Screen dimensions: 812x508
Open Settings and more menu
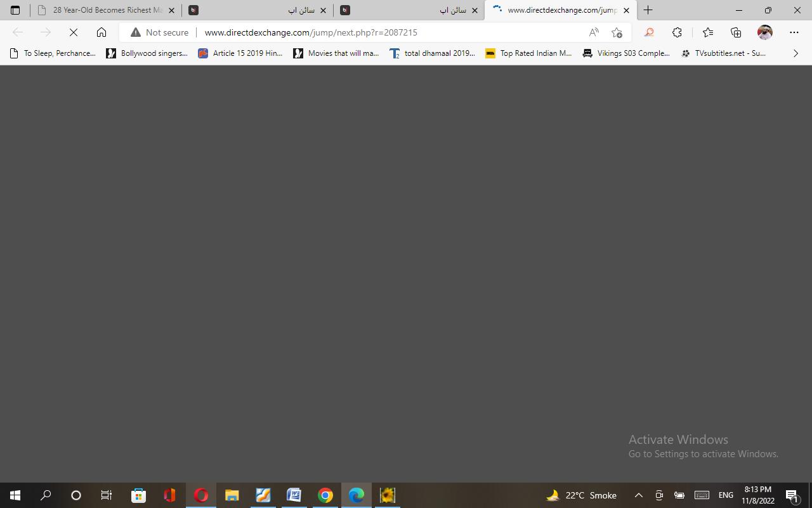coord(794,32)
